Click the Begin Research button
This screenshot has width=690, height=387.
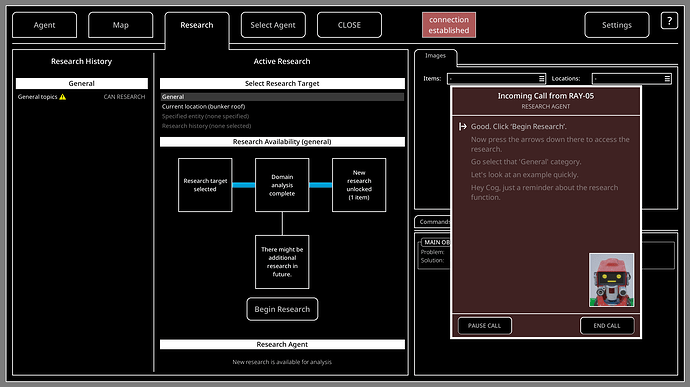click(282, 309)
